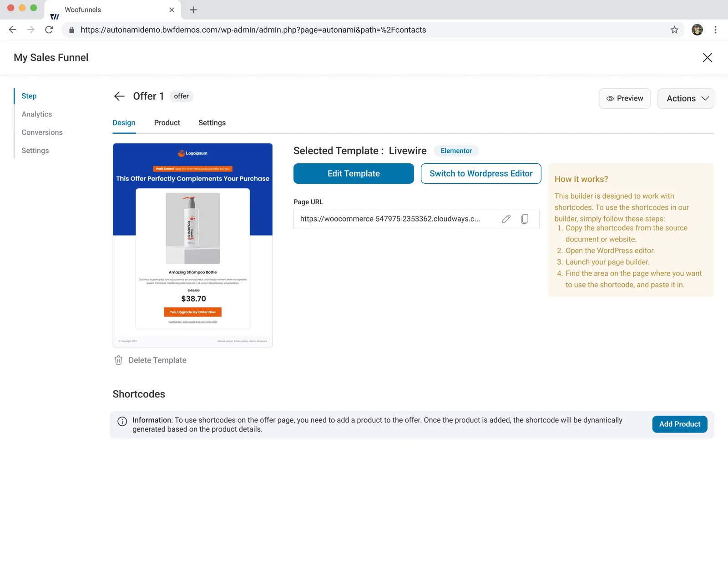
Task: Click the 'Selected Template : Livewire' title
Action: coord(360,151)
